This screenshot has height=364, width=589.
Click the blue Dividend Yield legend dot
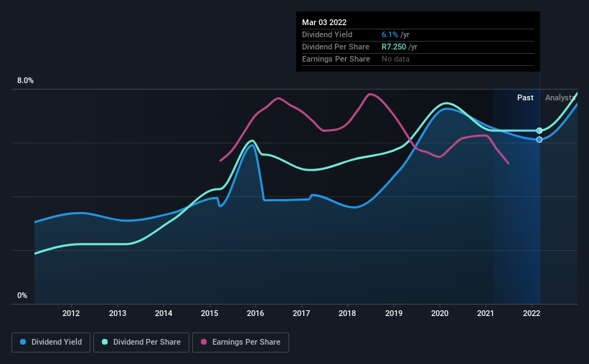coord(23,342)
